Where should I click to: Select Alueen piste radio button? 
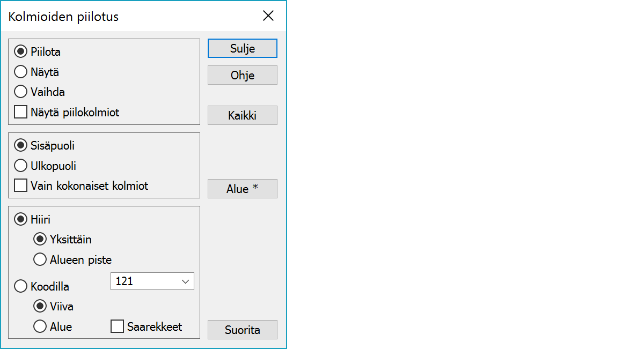[x=40, y=259]
